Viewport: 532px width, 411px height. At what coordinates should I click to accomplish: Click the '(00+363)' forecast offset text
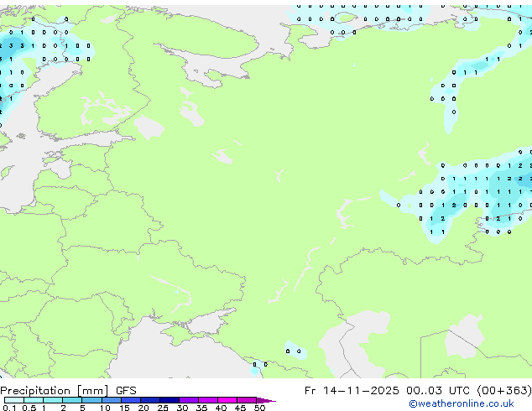point(504,391)
